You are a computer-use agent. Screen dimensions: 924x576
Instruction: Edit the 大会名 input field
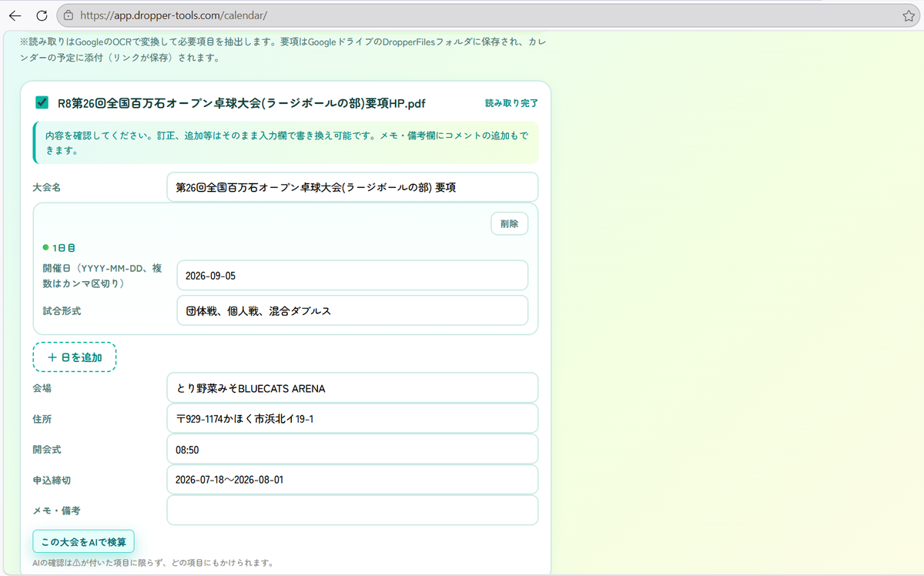[352, 187]
